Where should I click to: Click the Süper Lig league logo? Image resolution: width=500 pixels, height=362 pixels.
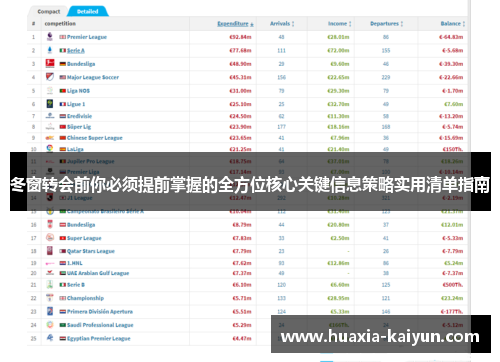[x=50, y=127]
